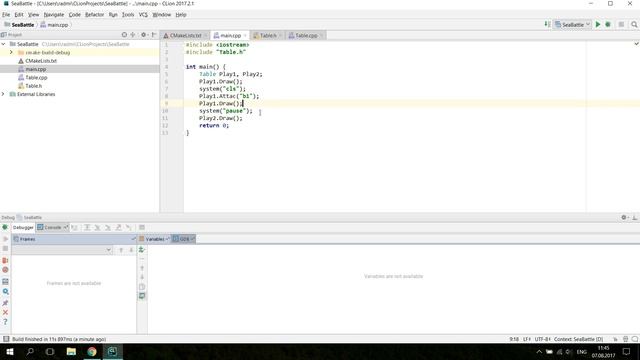Switch to the Debugger tab in Debug panel
Viewport: 640px width, 360px height.
click(23, 227)
